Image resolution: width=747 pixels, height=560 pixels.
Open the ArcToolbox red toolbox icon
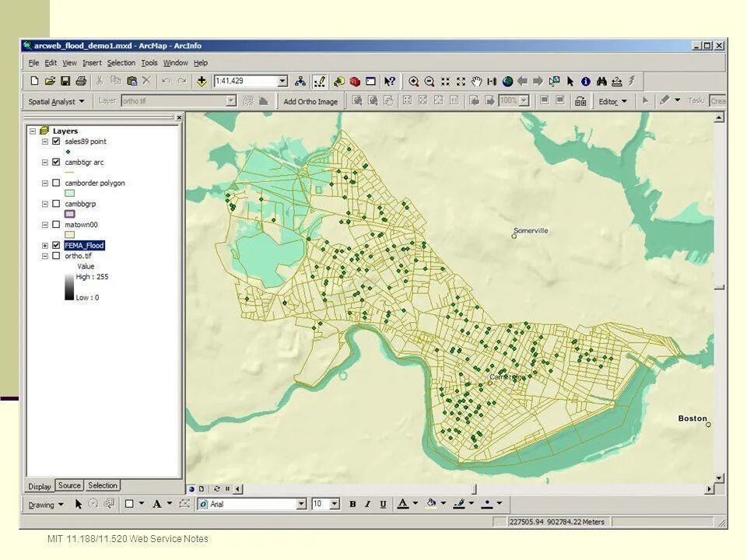click(x=355, y=82)
